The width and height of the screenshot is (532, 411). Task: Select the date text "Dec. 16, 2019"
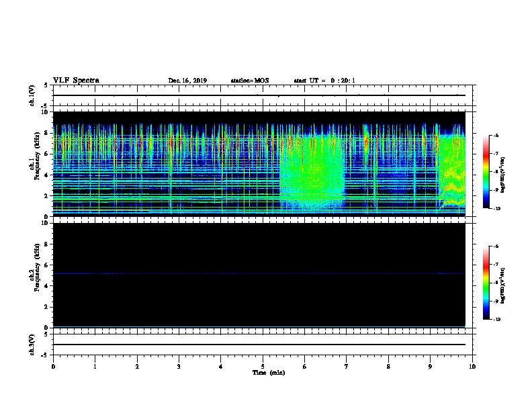(x=187, y=81)
